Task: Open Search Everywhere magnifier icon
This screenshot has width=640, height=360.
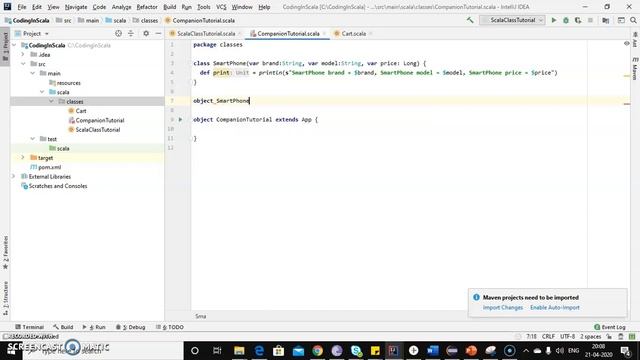Action: click(x=633, y=20)
